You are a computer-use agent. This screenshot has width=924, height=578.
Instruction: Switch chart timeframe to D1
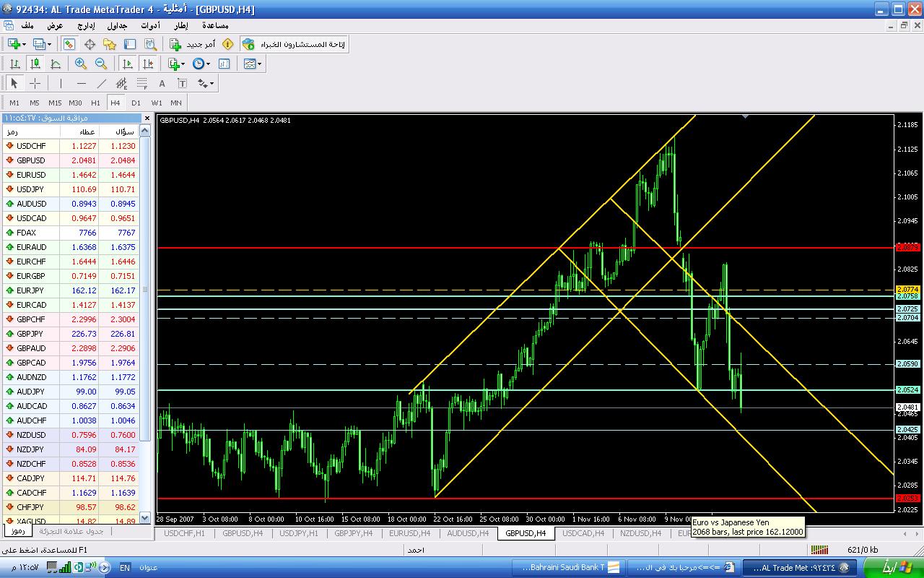(136, 103)
